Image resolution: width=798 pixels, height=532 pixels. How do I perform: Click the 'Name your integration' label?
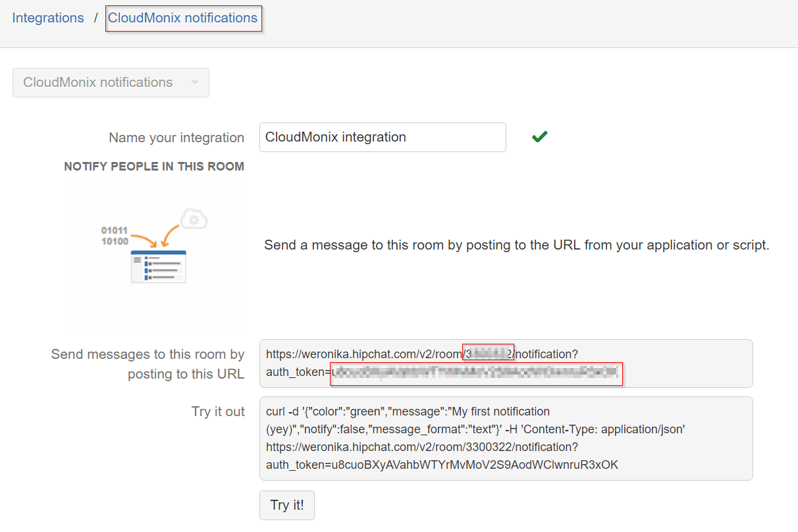[176, 138]
